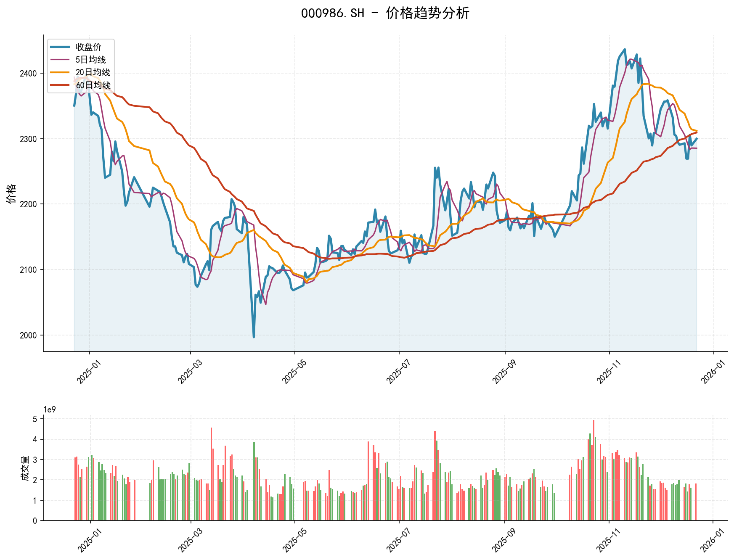Click the 20日均线 orange line marker in legend

click(59, 72)
